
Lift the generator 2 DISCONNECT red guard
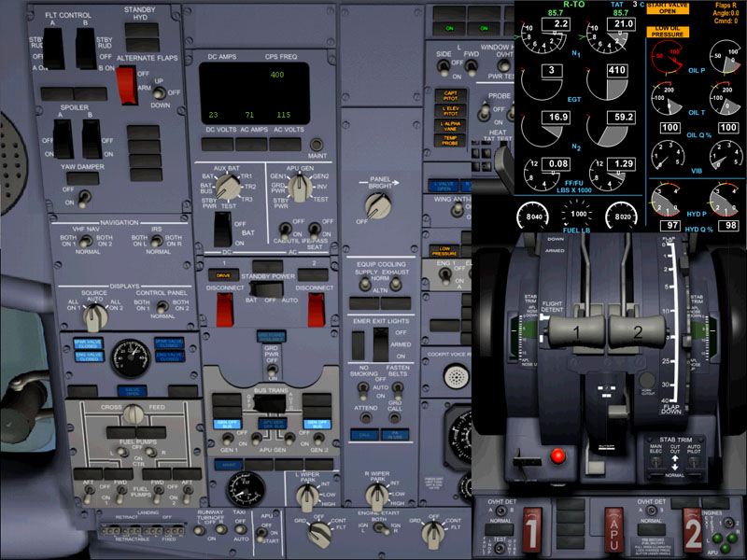tap(316, 310)
